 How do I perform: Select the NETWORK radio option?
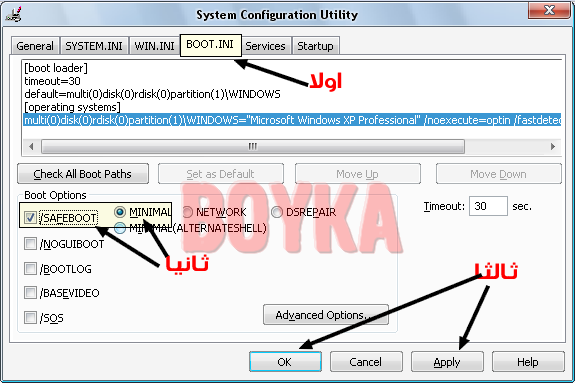[x=187, y=212]
